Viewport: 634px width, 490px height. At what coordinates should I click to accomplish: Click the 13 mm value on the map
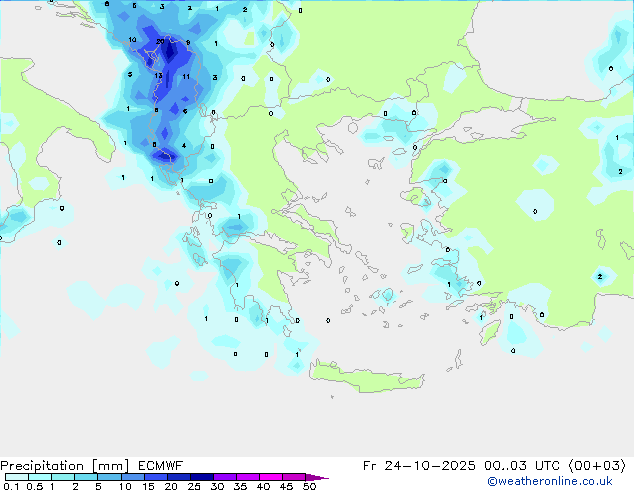[x=158, y=76]
